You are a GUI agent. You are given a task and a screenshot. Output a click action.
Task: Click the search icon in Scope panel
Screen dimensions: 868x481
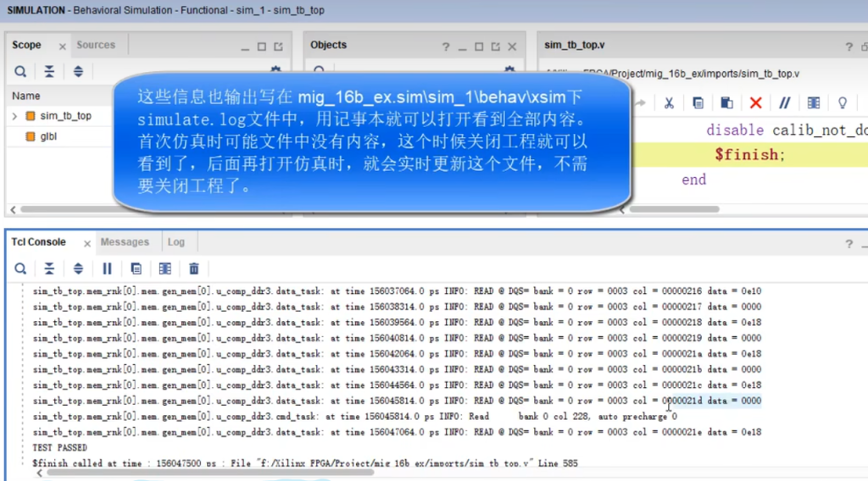20,71
